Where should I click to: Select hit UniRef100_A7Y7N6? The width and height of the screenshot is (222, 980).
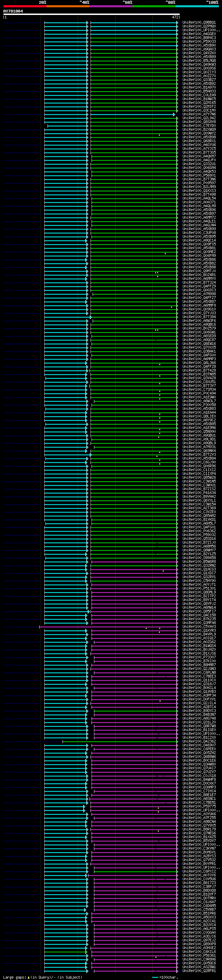tap(199, 114)
